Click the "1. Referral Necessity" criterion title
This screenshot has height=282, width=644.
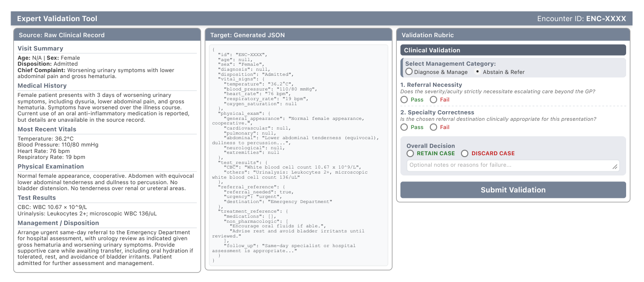coord(431,85)
